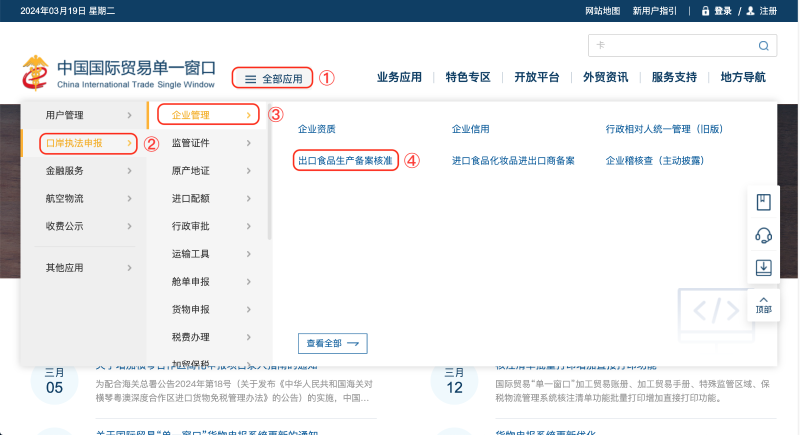Open 出口食品生产备案核准 link
The image size is (800, 435).
[x=345, y=161]
